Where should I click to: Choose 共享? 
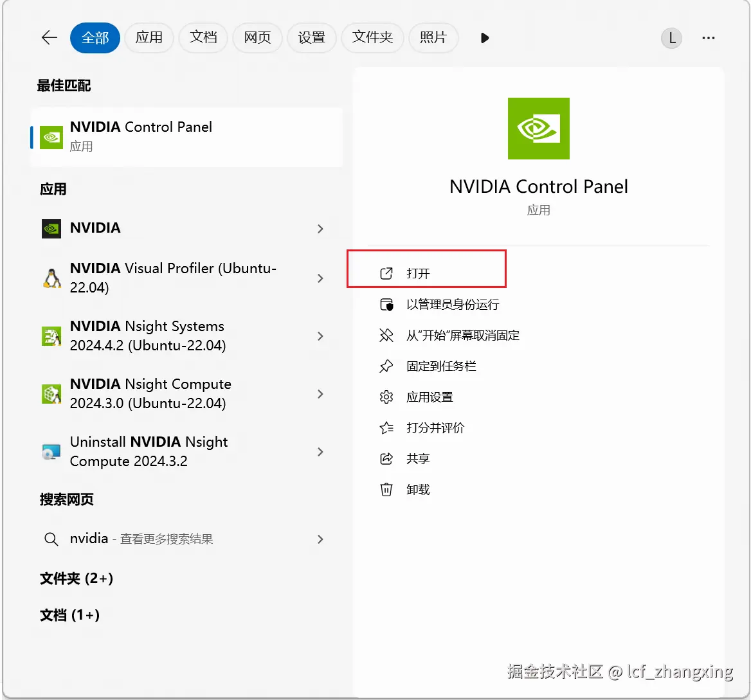[x=418, y=459]
